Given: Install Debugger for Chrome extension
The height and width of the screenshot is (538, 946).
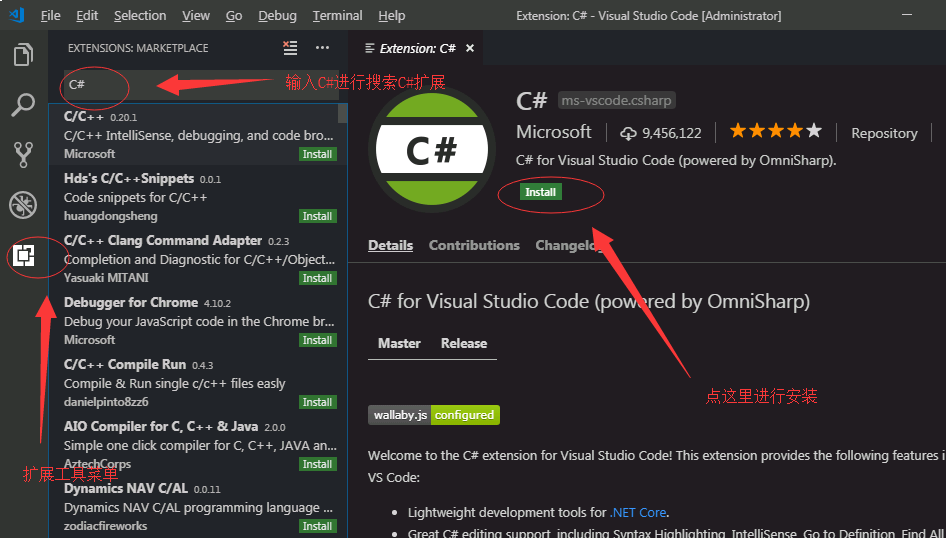Looking at the screenshot, I should point(317,340).
